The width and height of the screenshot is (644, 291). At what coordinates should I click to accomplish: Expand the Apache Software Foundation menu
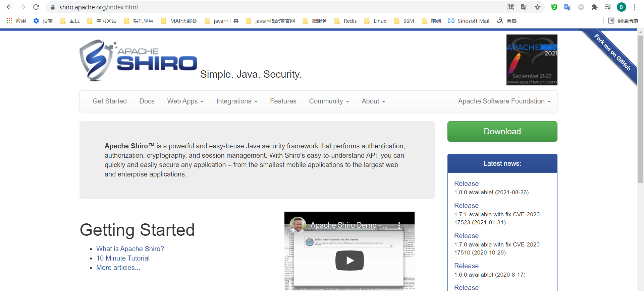(x=504, y=101)
